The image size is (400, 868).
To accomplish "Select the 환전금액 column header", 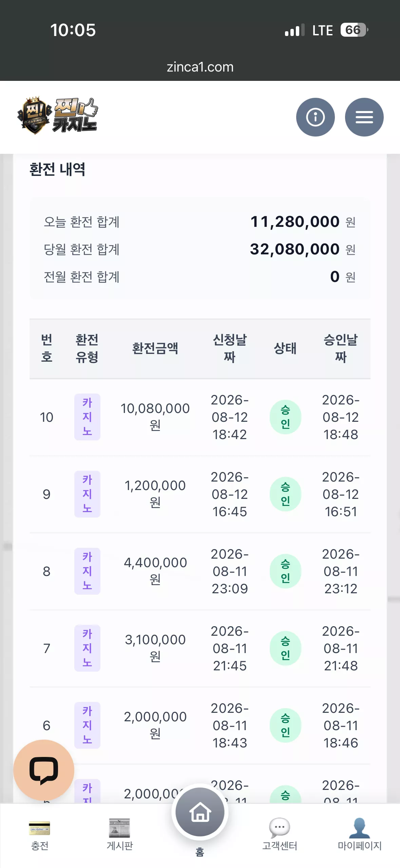I will pos(155,348).
